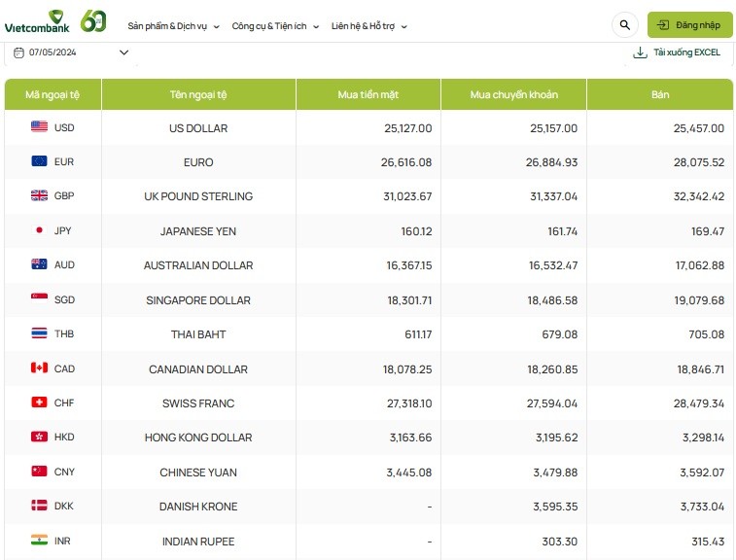Click the search magnifier icon
The image size is (736, 560).
(624, 25)
